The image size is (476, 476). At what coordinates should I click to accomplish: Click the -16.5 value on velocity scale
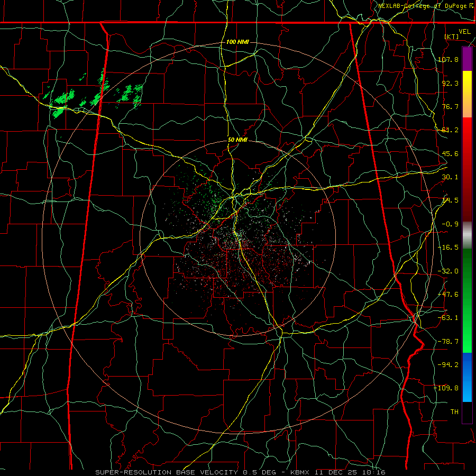click(x=448, y=248)
